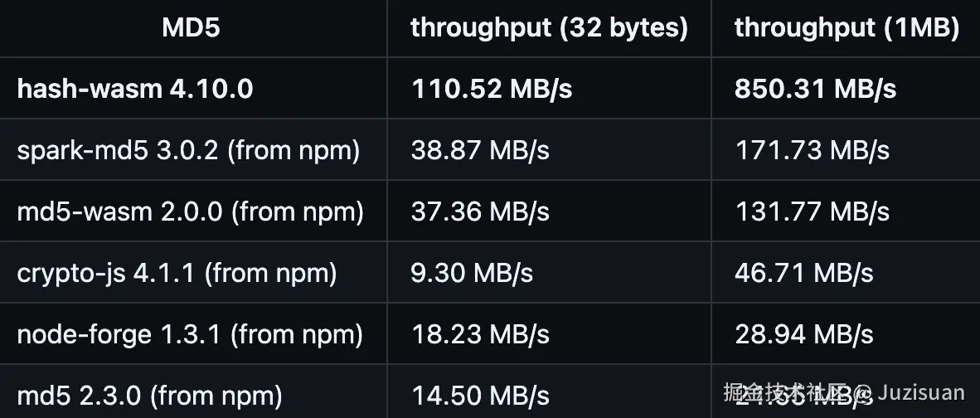Click the md5-wasm 2.0.0 row label
The width and height of the screenshot is (980, 418).
click(x=190, y=211)
